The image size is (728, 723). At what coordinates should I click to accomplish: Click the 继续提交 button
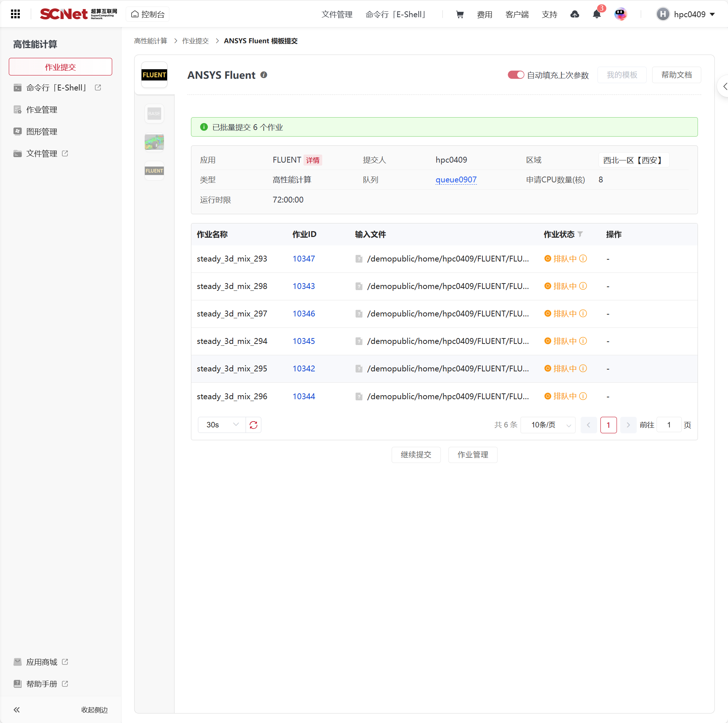pos(416,455)
